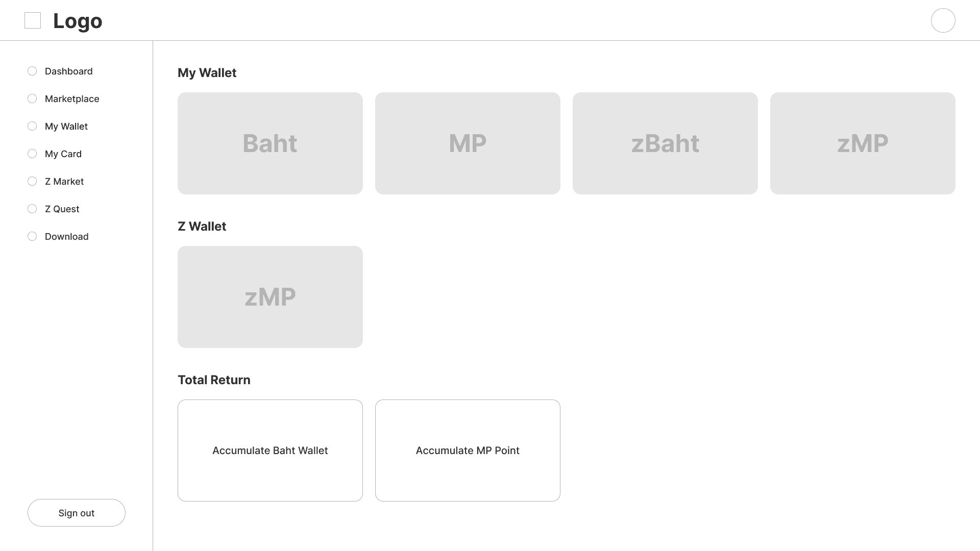Viewport: 980px width, 551px height.
Task: Enable the Z Quest radio button
Action: (x=32, y=209)
